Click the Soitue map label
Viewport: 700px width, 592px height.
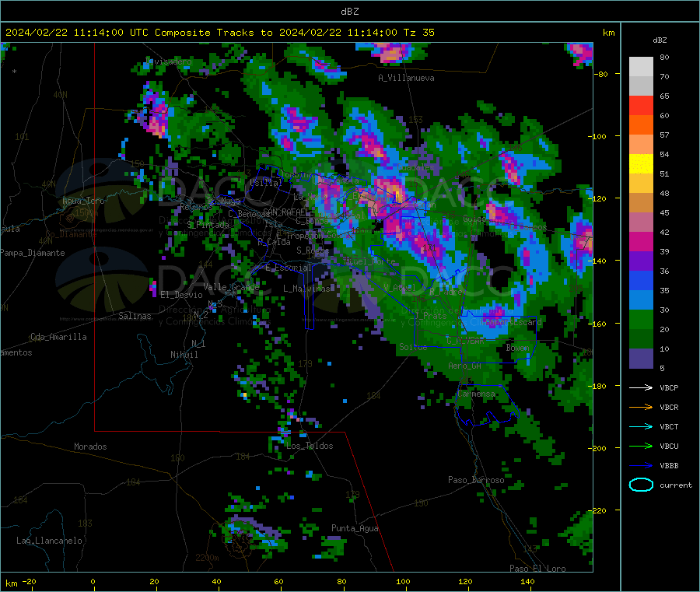click(x=413, y=347)
